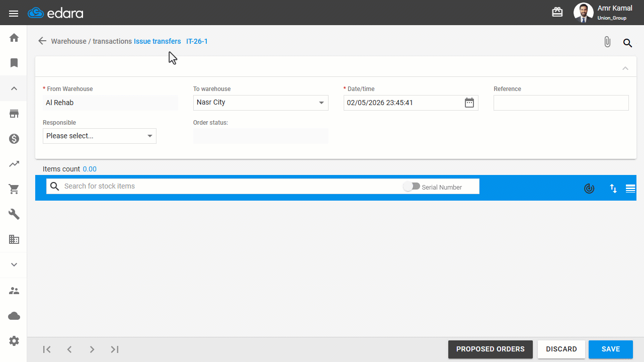Open the bookmarks icon in sidebar
This screenshot has width=644, height=362.
coord(14,63)
